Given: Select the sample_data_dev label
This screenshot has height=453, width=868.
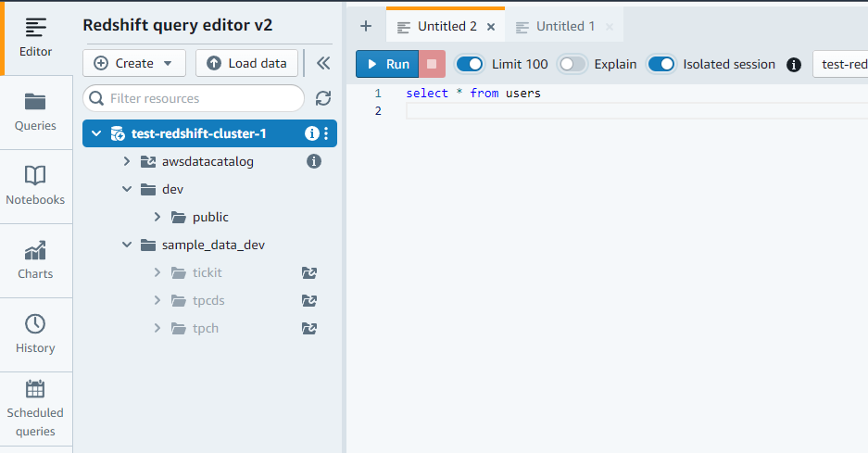Looking at the screenshot, I should point(213,245).
